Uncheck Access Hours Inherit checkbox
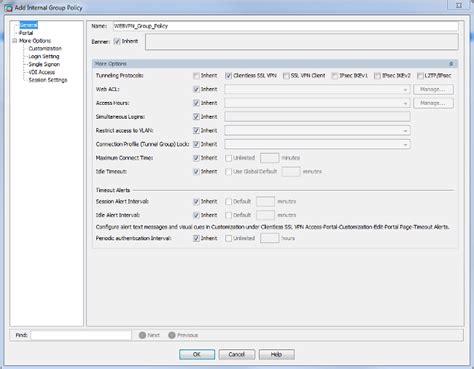 coord(196,103)
